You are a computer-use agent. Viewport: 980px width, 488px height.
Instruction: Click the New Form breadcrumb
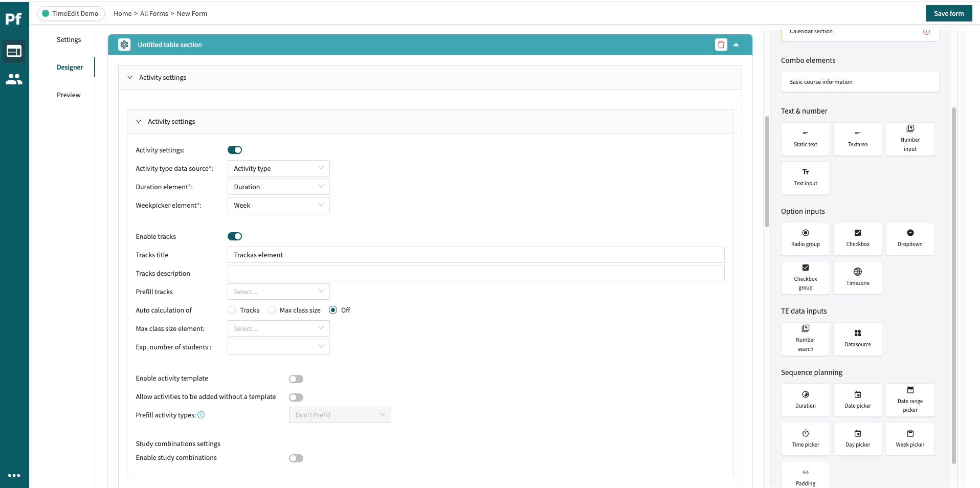(192, 13)
